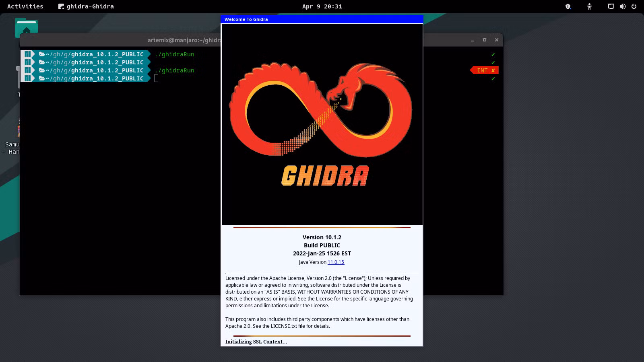The width and height of the screenshot is (644, 362).
Task: Click the third party components paragraph
Action: pyautogui.click(x=317, y=323)
